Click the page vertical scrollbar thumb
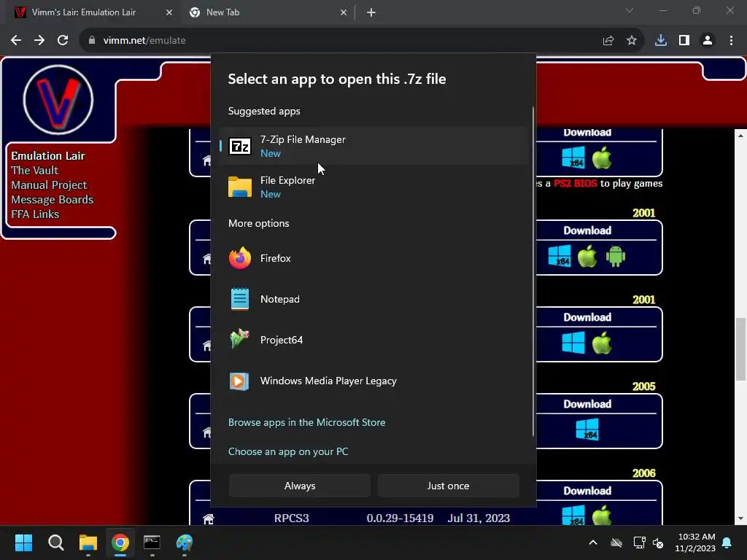The width and height of the screenshot is (747, 560). 740,349
